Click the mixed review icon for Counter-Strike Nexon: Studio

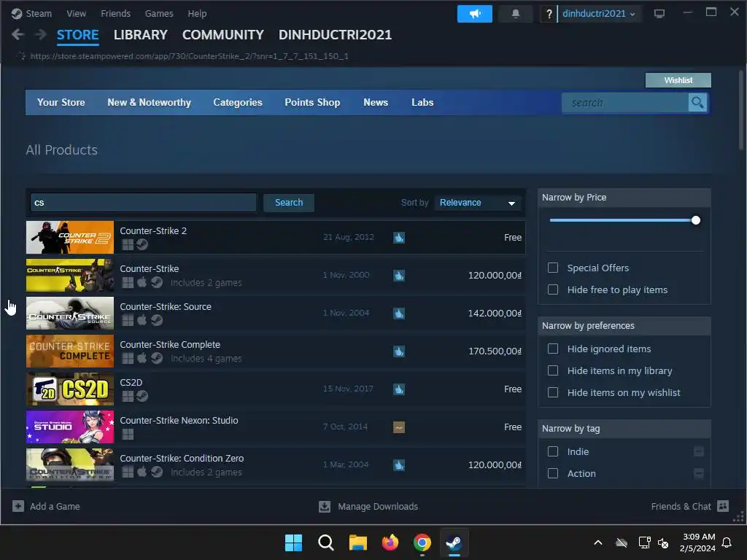point(399,427)
